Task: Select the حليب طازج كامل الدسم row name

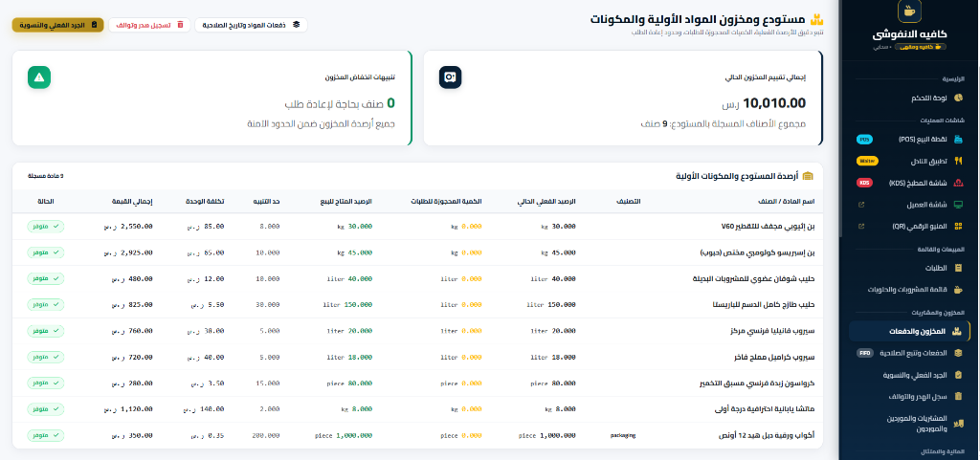Action: (765, 305)
